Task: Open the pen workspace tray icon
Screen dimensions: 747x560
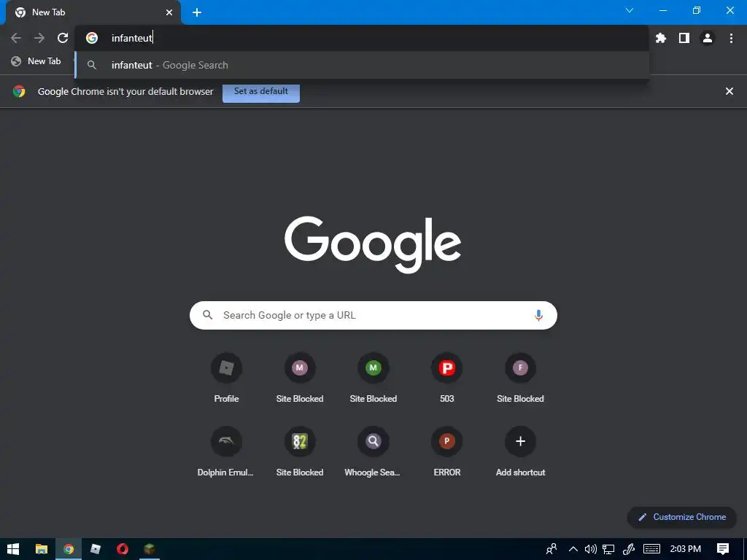Action: (x=628, y=549)
